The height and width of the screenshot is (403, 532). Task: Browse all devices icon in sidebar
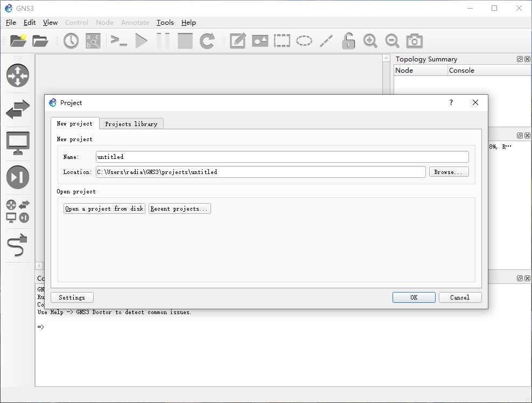(18, 211)
